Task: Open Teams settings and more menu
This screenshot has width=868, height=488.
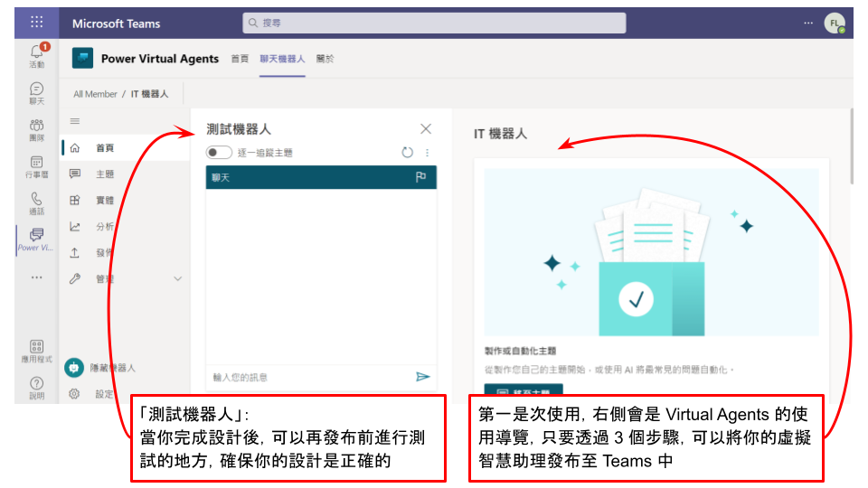Action: [x=808, y=23]
